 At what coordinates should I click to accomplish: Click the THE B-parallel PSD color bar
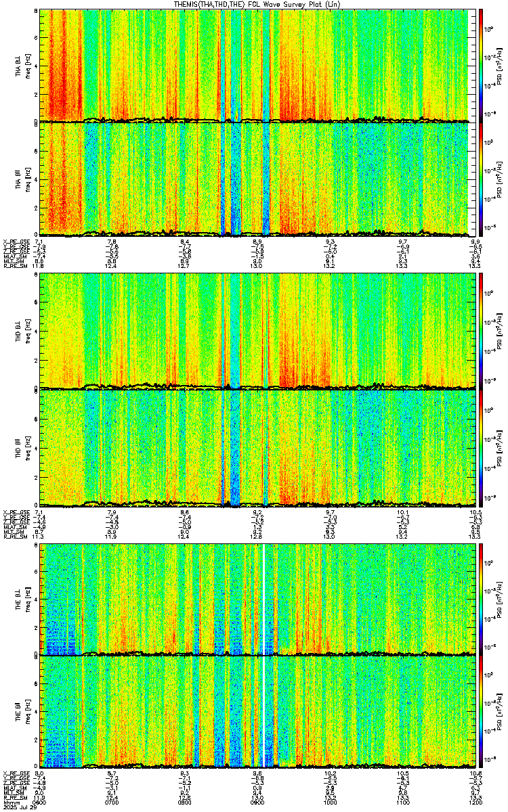[482, 711]
